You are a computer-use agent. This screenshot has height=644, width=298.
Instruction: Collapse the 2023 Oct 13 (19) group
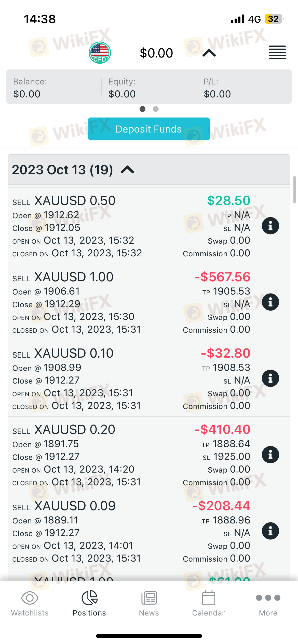click(127, 170)
